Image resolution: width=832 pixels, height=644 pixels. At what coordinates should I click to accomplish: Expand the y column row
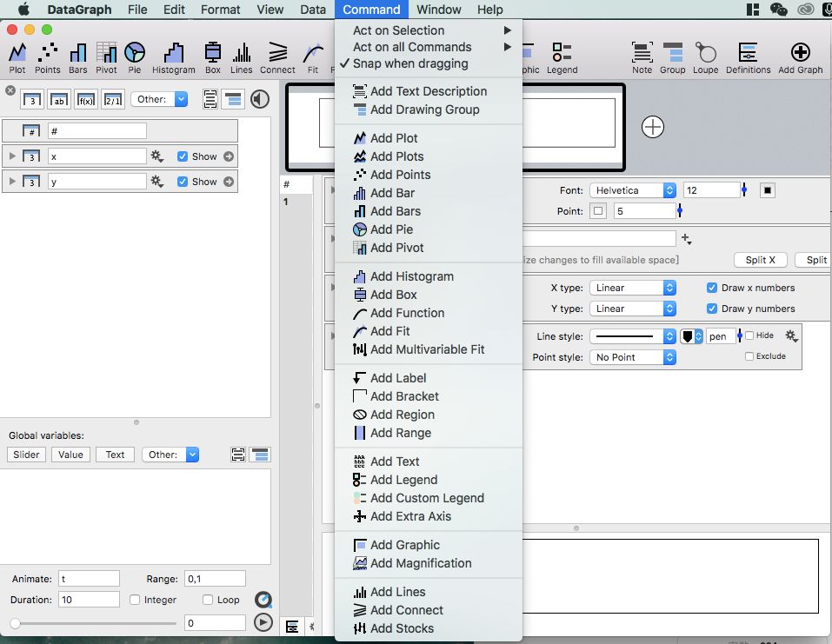(x=12, y=181)
